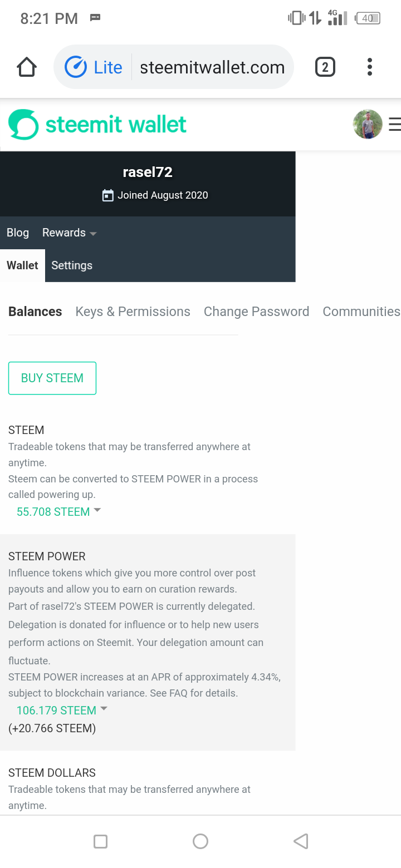The height and width of the screenshot is (868, 401).
Task: Expand the Rewards dropdown menu
Action: pyautogui.click(x=70, y=233)
